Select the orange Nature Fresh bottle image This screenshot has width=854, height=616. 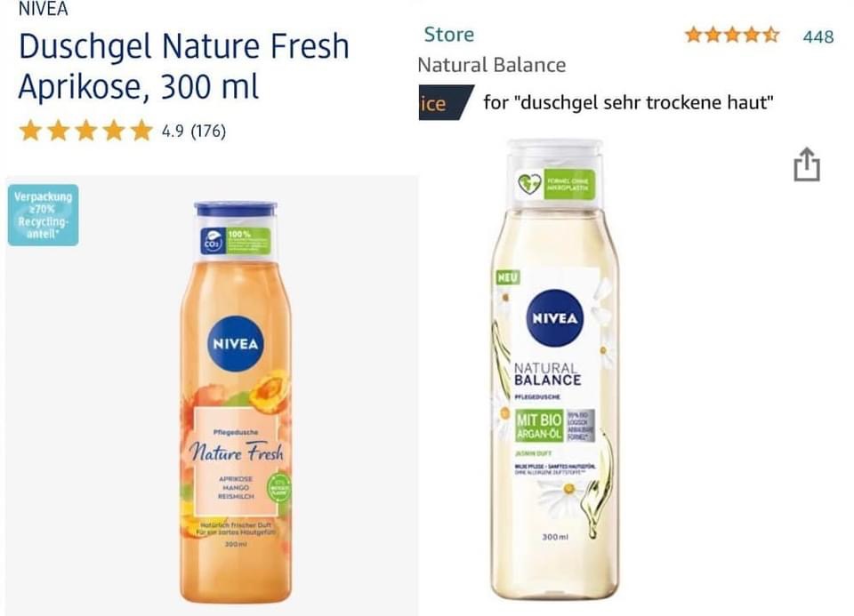coord(236,402)
